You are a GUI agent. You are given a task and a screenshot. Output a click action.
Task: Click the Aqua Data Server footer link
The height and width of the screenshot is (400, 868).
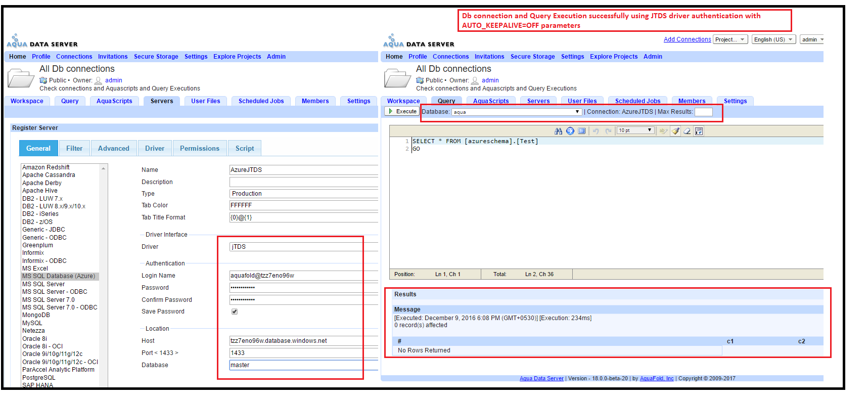541,378
